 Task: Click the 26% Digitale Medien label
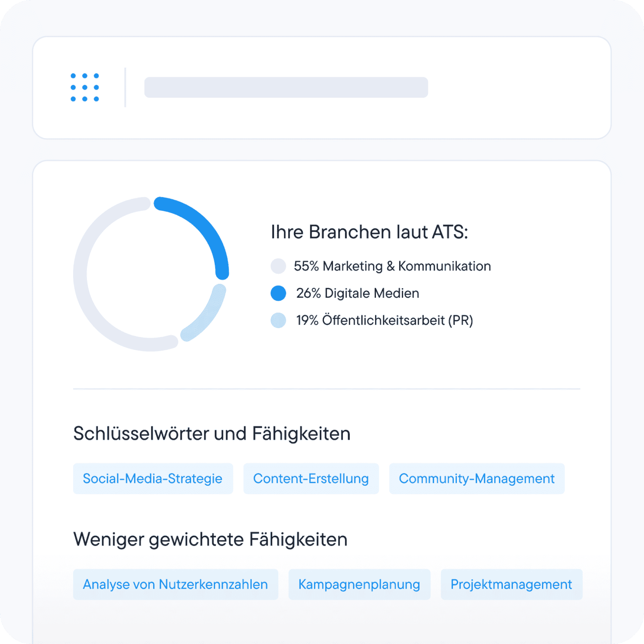coord(358,293)
